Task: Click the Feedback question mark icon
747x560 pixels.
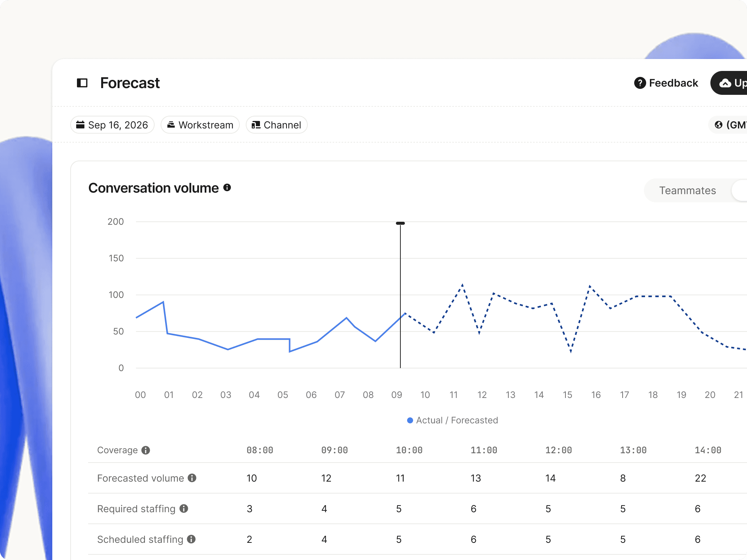Action: click(640, 83)
